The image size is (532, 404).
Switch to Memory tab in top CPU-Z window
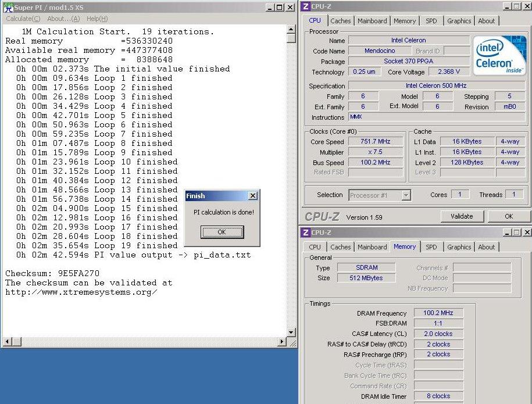point(405,21)
